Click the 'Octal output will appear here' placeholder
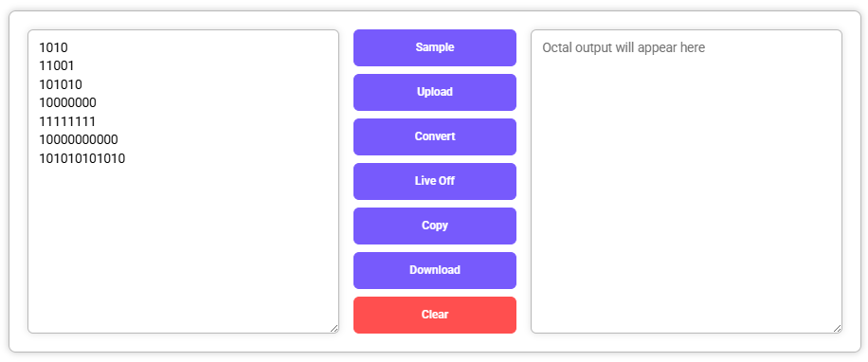 624,47
